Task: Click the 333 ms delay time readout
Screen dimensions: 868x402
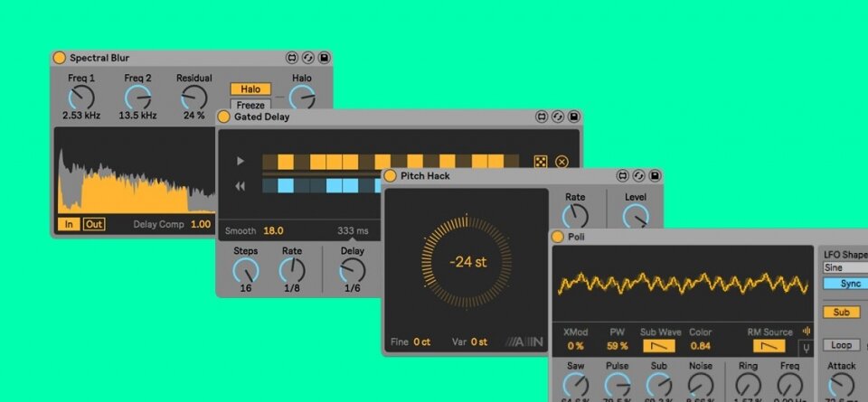Action: (353, 230)
